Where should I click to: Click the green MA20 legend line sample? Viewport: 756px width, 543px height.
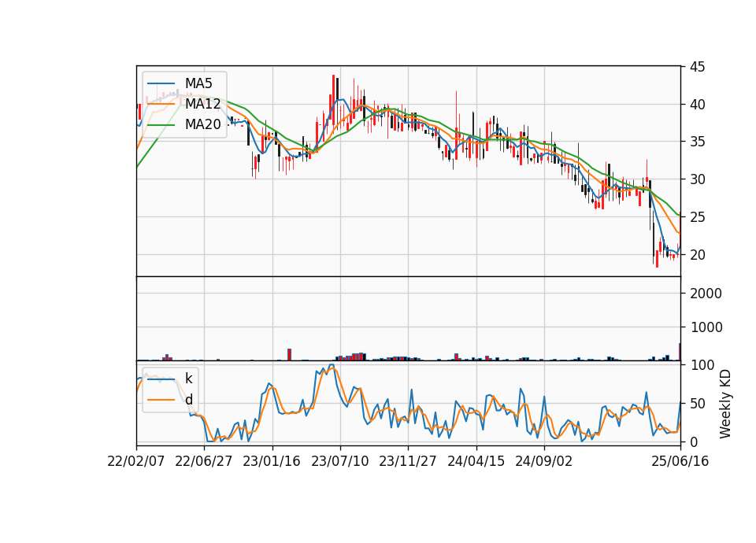tap(161, 125)
